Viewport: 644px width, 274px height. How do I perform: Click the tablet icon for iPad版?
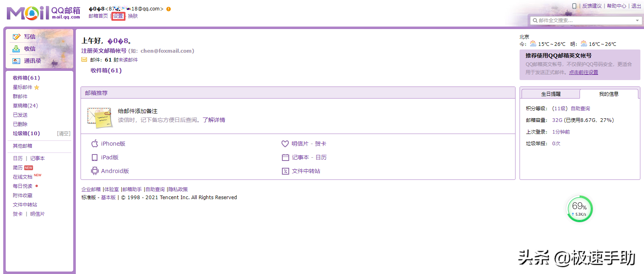click(x=95, y=157)
